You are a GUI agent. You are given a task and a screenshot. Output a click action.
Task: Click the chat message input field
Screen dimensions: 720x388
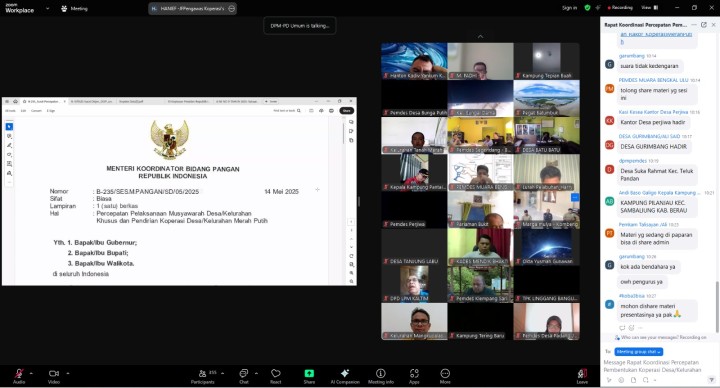coord(652,366)
